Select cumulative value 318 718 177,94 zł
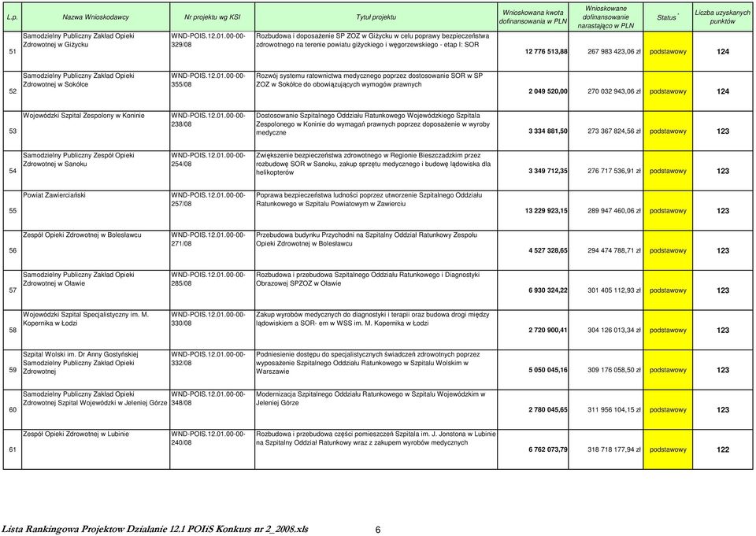This screenshot has height=536, width=756. tap(613, 449)
